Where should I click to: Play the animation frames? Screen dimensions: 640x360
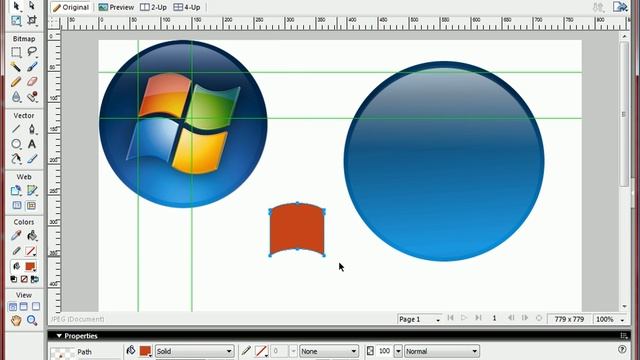click(464, 318)
